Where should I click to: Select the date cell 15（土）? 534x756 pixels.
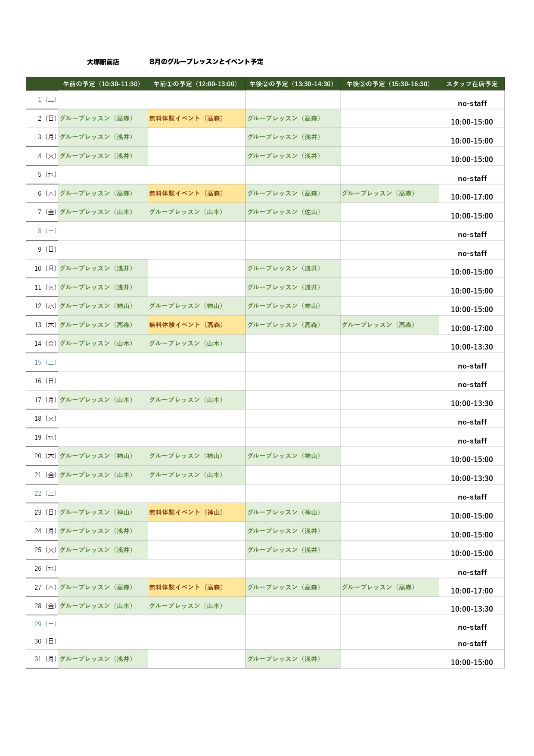(42, 362)
